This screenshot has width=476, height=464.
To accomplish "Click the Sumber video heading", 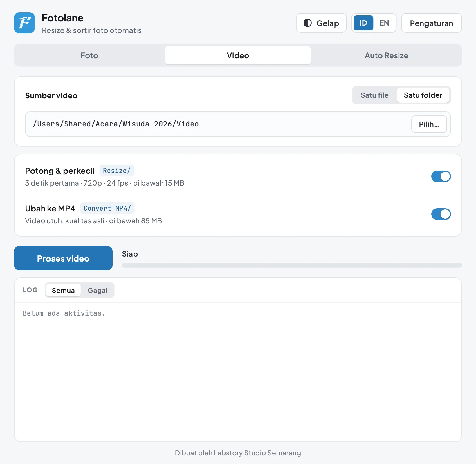I will click(51, 95).
